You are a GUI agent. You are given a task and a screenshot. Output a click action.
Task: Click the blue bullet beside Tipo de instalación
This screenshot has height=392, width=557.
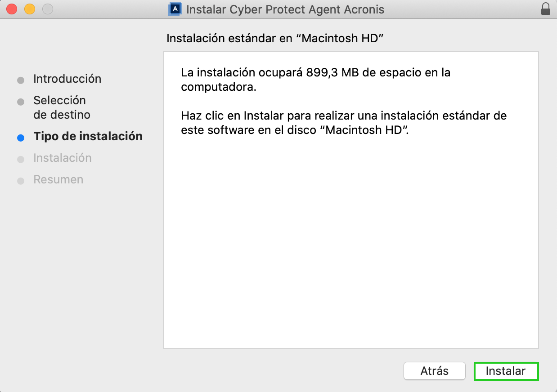tap(21, 138)
